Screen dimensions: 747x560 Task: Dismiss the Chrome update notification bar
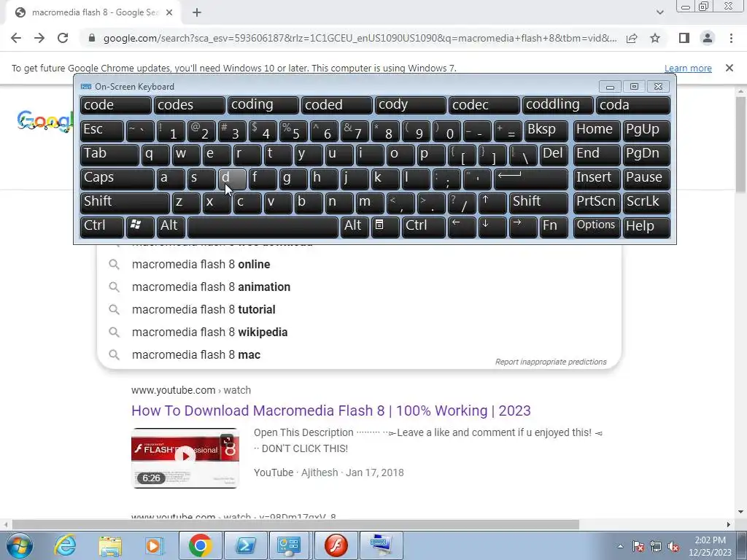[729, 68]
